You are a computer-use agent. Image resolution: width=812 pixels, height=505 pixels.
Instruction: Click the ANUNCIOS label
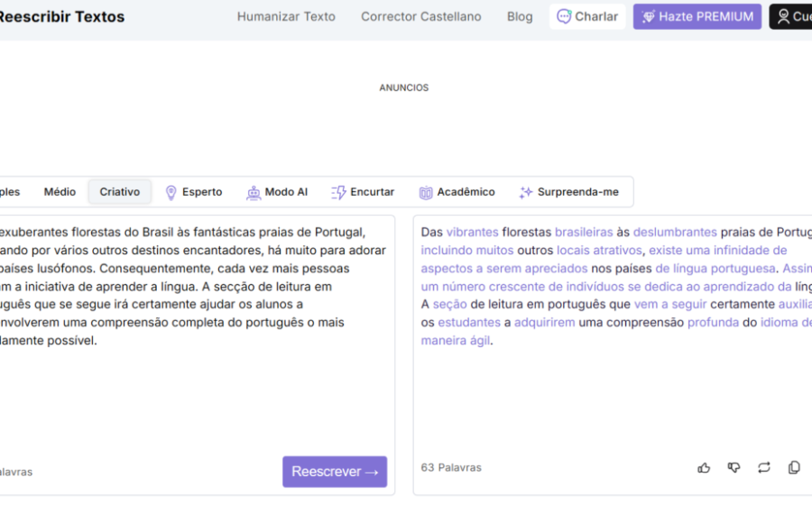coord(404,88)
